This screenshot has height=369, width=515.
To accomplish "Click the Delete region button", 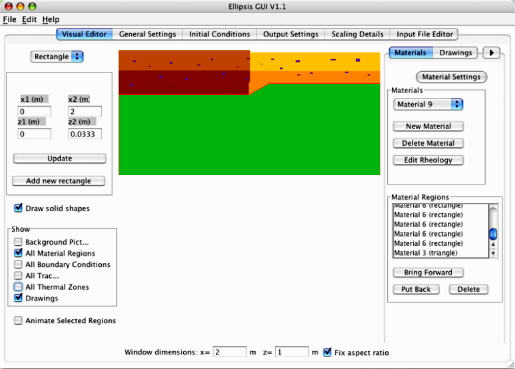I will tap(469, 289).
